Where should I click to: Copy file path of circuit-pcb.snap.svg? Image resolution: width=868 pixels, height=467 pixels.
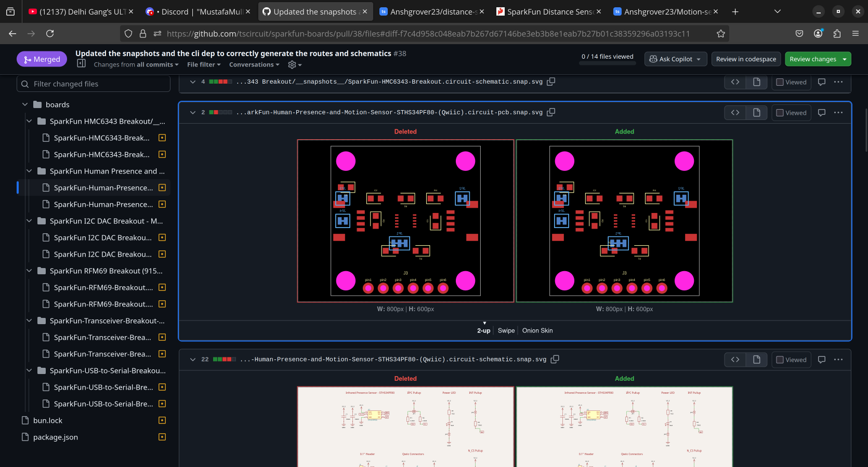coord(551,112)
